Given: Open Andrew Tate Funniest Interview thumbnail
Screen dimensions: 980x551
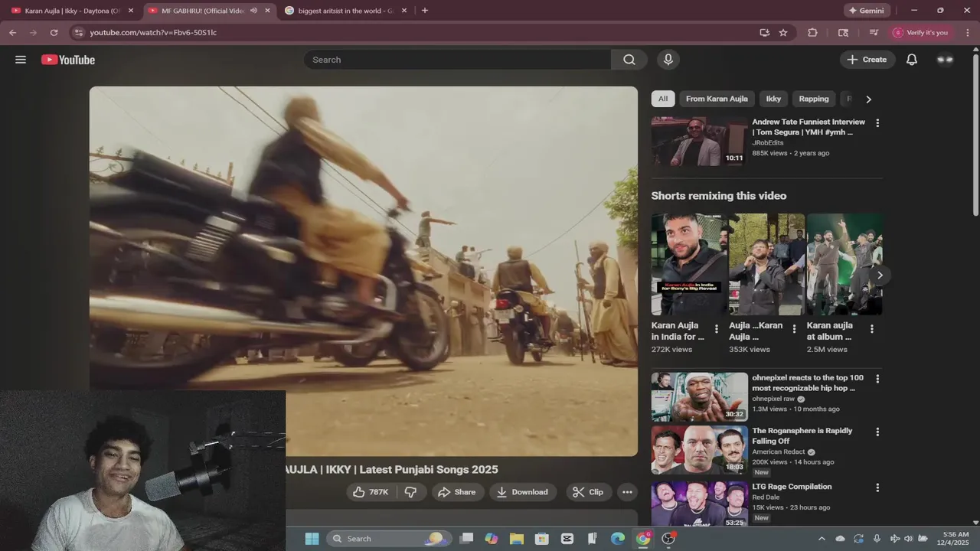Looking at the screenshot, I should pos(700,141).
